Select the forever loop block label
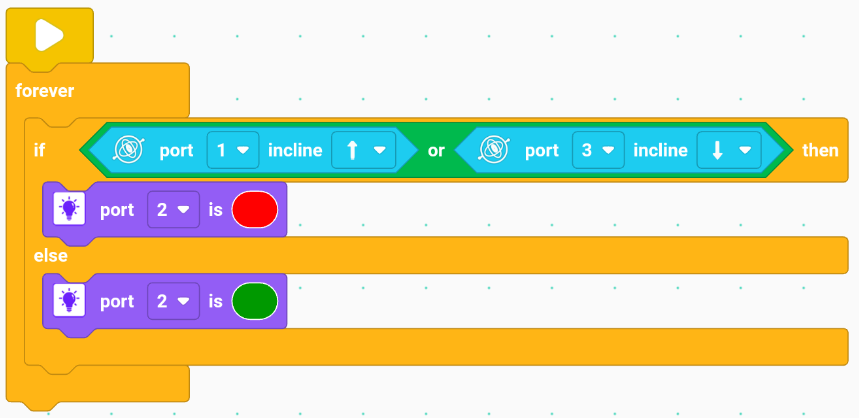Image resolution: width=859 pixels, height=418 pixels. 44,90
